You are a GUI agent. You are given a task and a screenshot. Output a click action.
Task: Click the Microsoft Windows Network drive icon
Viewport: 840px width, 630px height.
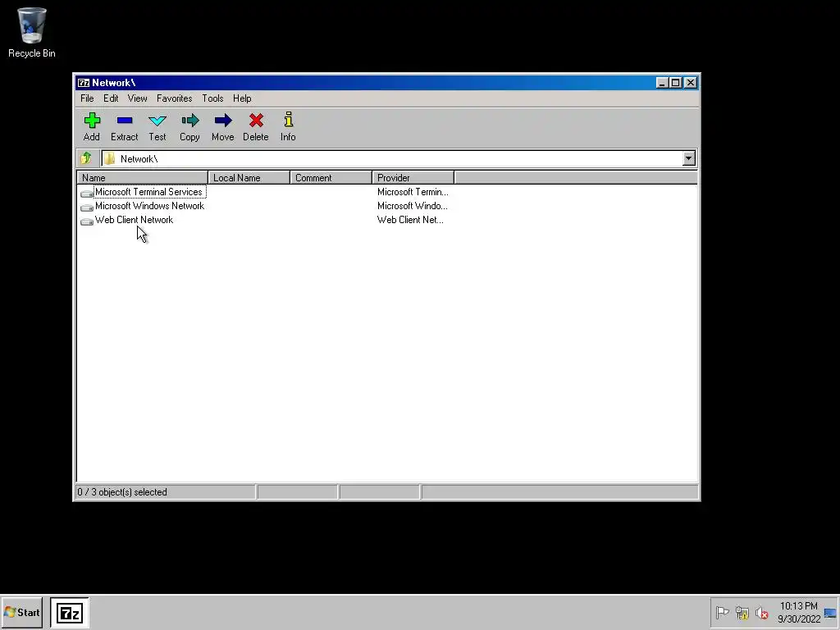87,206
